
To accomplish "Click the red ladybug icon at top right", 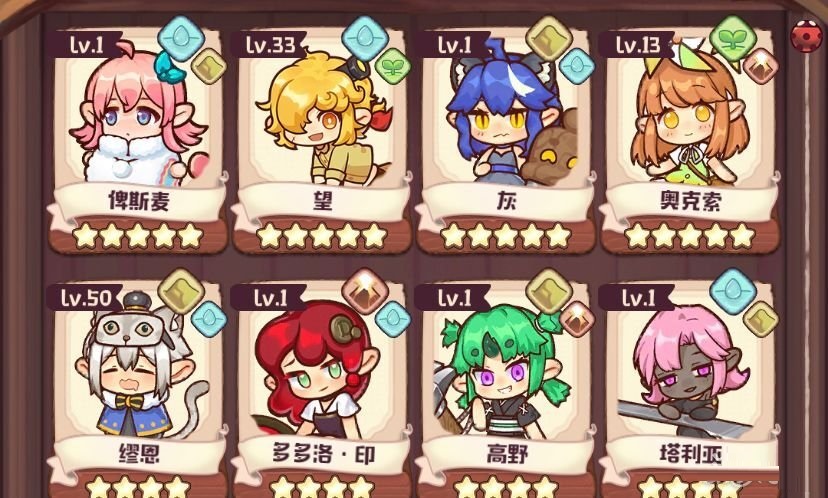I will click(x=806, y=35).
